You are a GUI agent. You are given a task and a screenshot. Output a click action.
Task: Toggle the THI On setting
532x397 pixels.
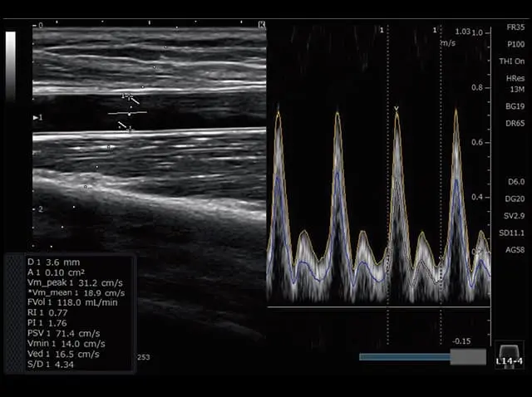[x=515, y=61]
